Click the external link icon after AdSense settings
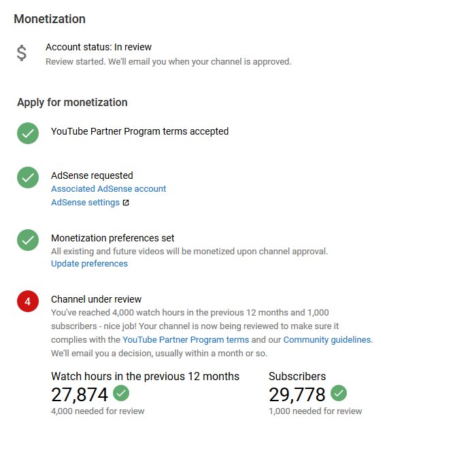Image resolution: width=453 pixels, height=476 pixels. pos(126,203)
